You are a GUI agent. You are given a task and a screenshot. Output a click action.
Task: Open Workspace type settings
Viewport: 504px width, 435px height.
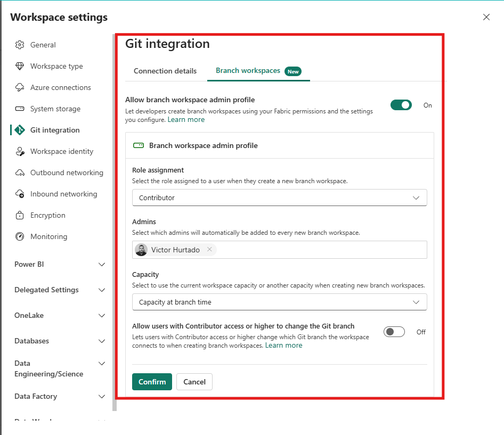(56, 66)
